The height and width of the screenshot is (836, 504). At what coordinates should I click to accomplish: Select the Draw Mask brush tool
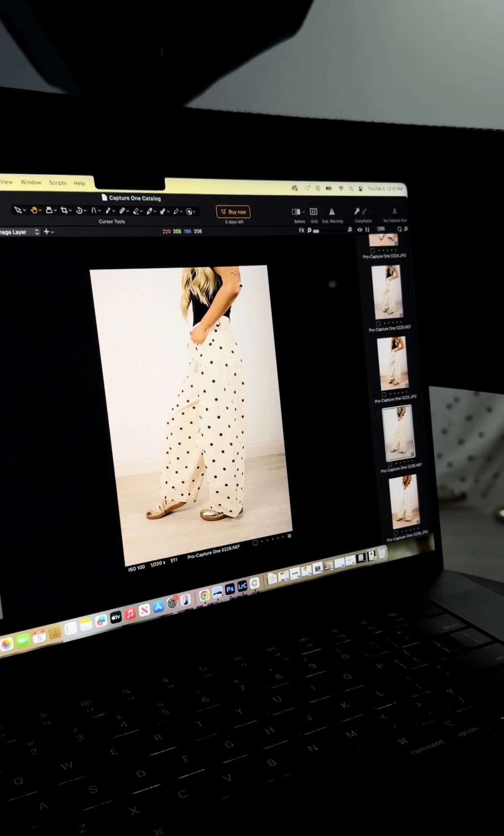(108, 211)
